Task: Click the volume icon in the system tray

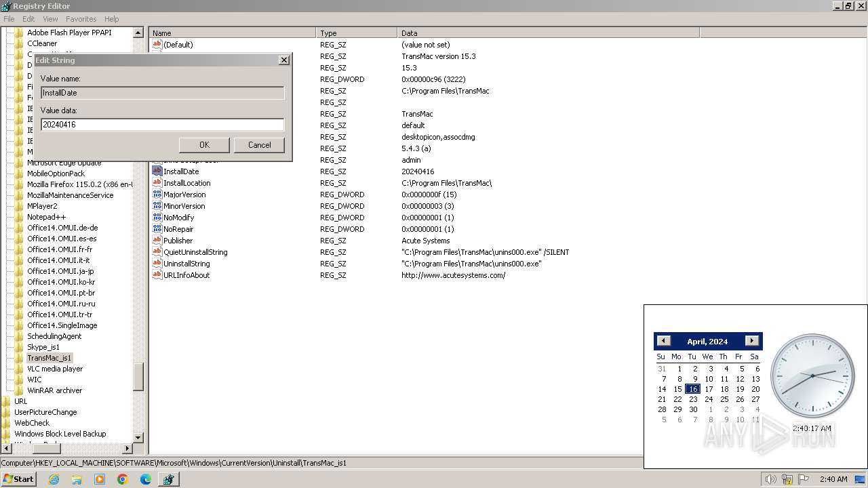Action: tap(770, 479)
